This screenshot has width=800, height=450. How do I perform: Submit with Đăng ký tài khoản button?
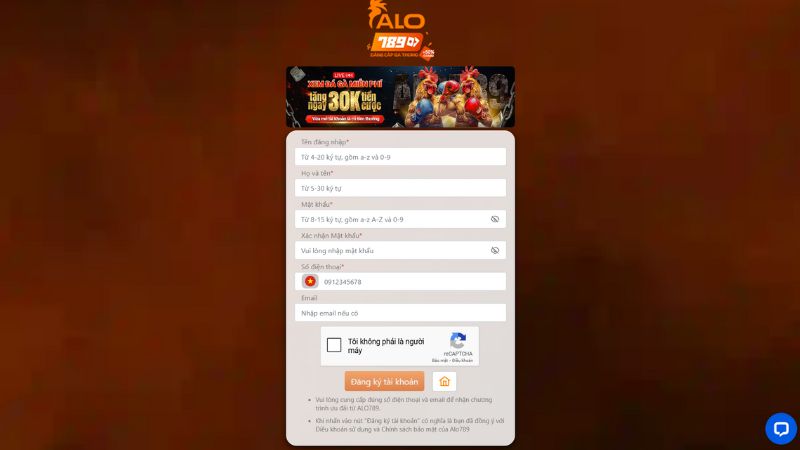[x=384, y=382]
